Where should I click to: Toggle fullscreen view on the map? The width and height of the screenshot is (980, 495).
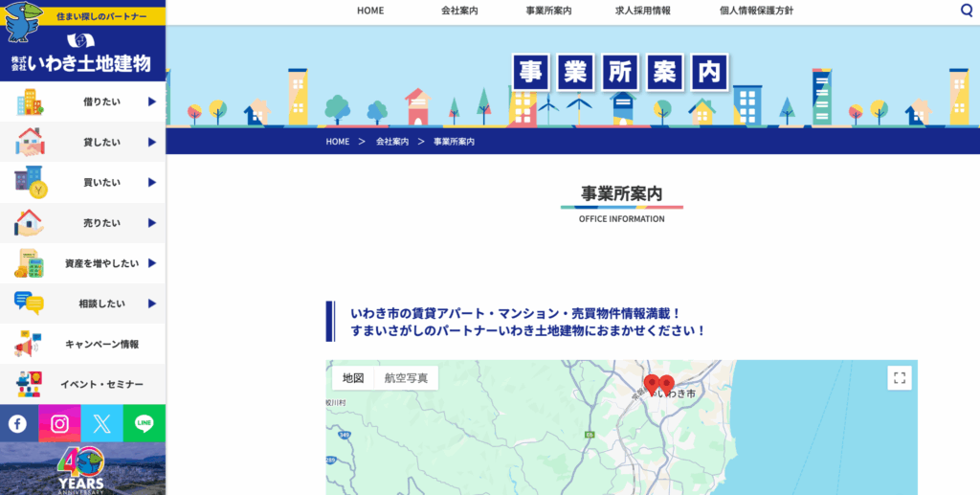coord(899,377)
